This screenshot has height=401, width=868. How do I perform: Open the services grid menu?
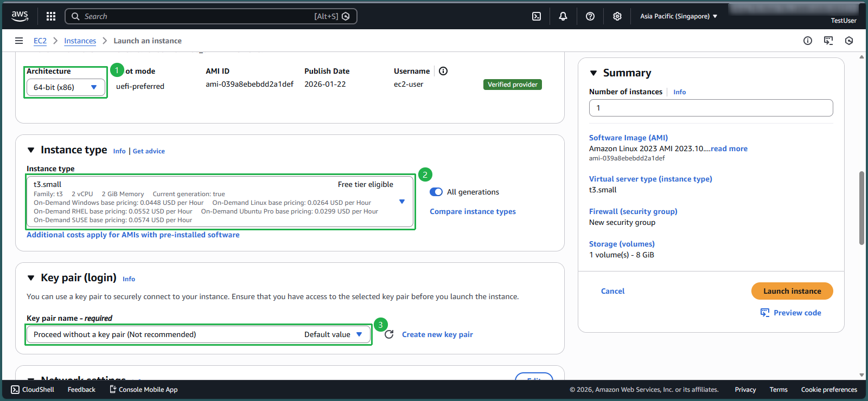pyautogui.click(x=51, y=16)
